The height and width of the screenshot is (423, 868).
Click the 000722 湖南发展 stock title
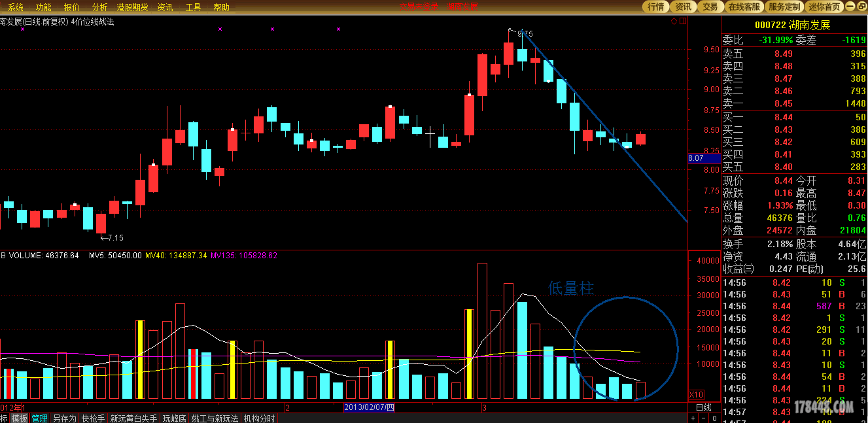point(792,25)
